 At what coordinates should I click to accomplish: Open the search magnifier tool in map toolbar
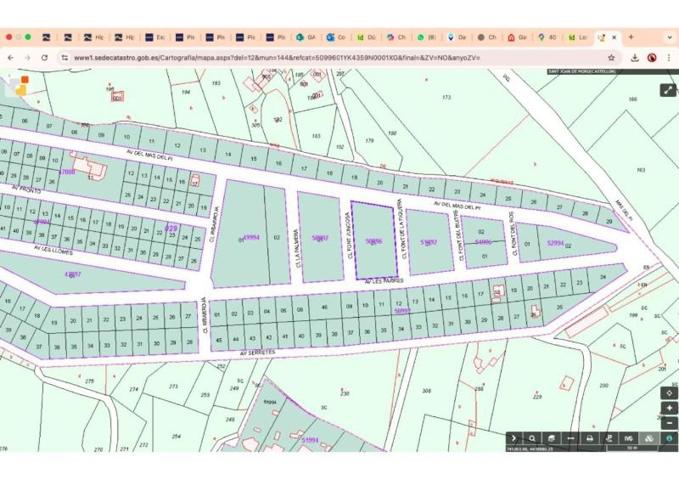click(x=532, y=438)
